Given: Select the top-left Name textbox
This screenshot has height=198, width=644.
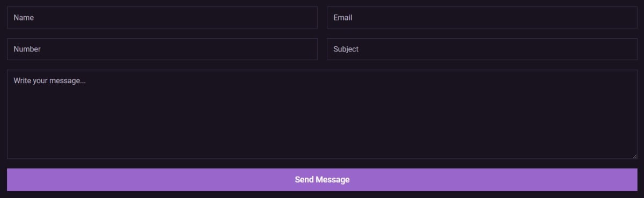Looking at the screenshot, I should (162, 18).
